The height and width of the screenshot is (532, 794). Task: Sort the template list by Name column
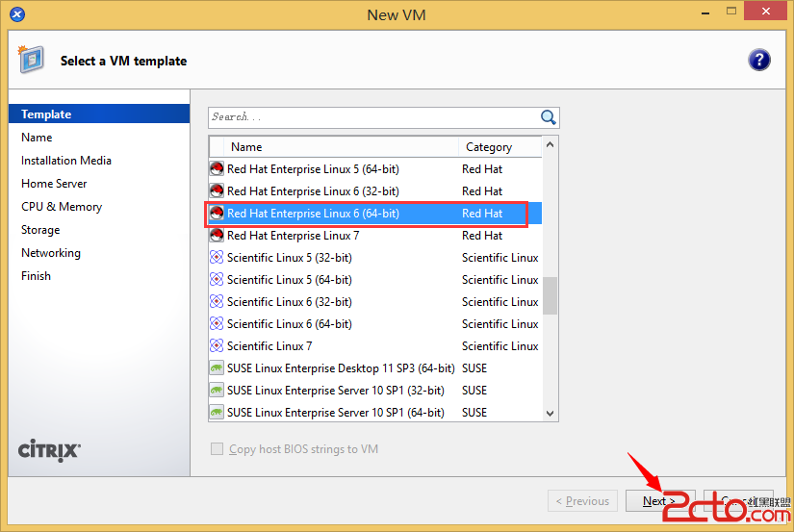(x=342, y=147)
